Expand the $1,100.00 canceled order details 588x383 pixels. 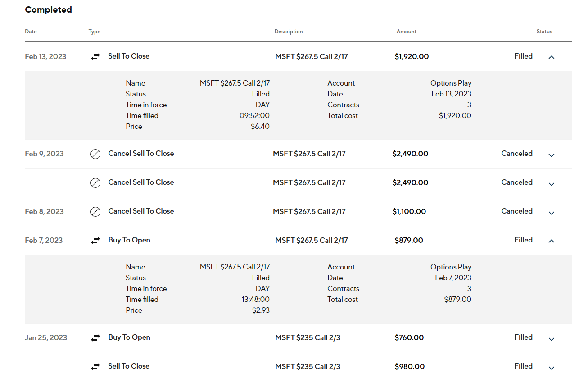[552, 213]
